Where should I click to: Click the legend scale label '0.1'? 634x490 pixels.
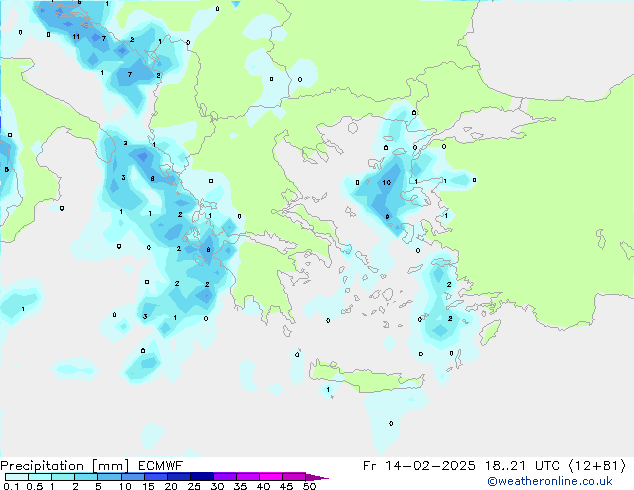11,486
